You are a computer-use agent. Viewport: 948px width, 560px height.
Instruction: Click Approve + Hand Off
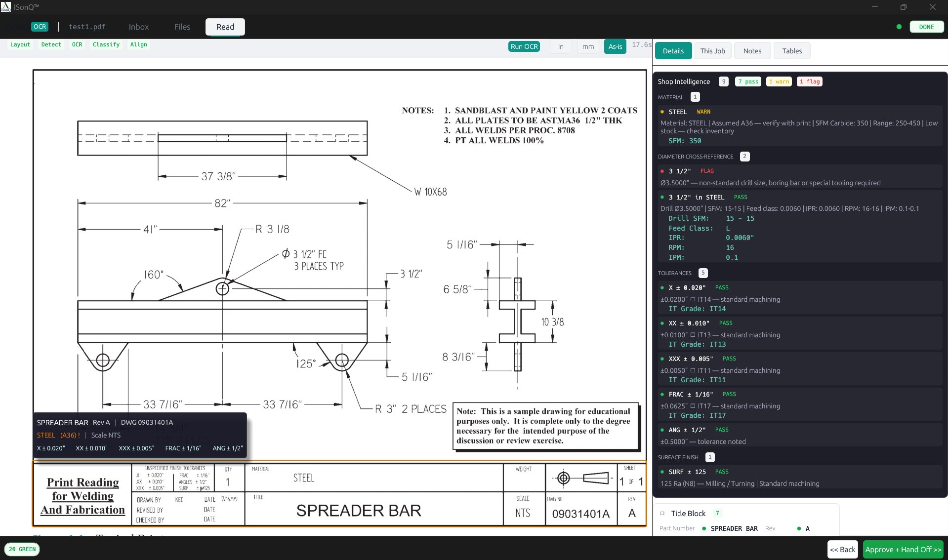pyautogui.click(x=903, y=549)
